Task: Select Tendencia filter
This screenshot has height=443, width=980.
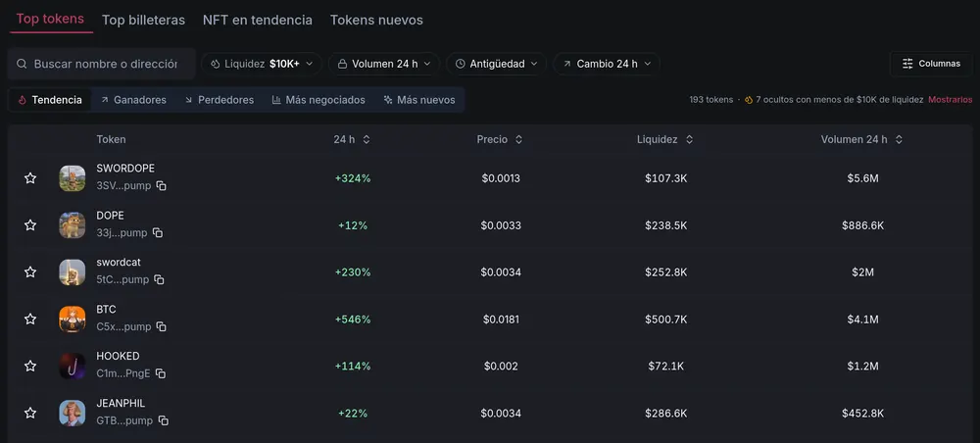Action: 50,100
